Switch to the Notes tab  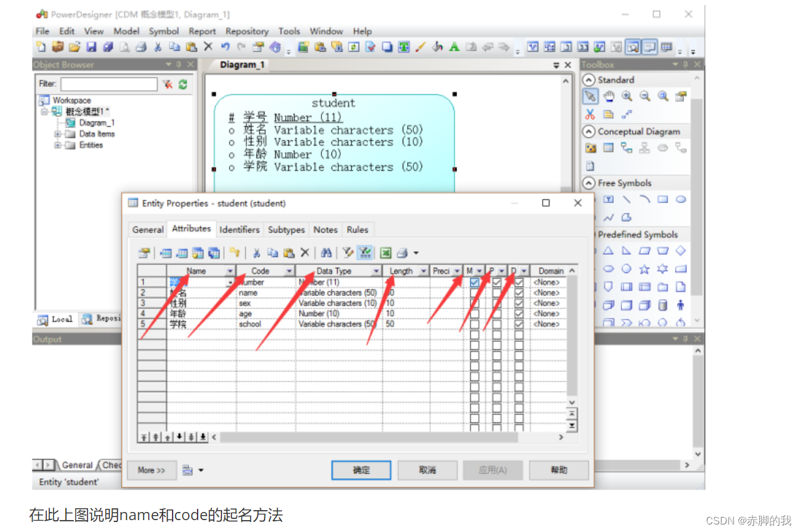click(325, 229)
